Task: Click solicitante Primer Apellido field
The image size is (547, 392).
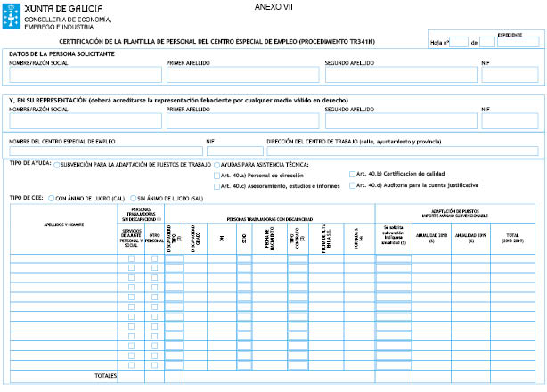Action: tap(242, 75)
